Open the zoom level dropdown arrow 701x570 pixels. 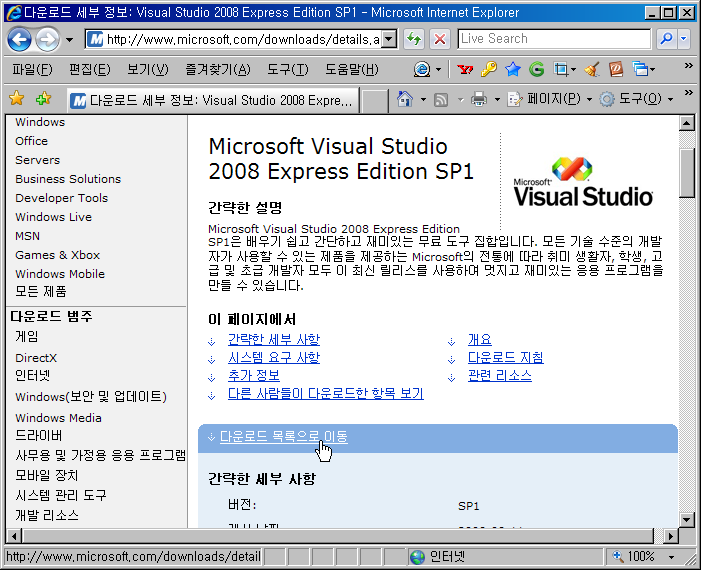pyautogui.click(x=671, y=557)
